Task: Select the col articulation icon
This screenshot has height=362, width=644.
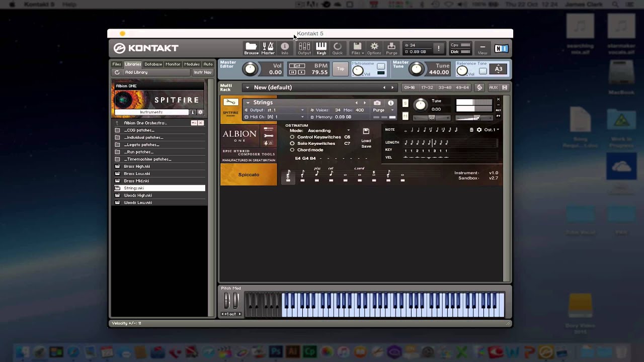Action: [331, 175]
